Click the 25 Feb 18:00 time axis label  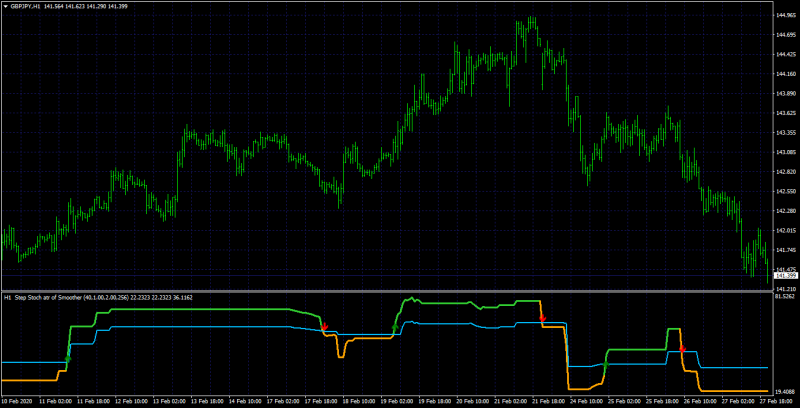(x=661, y=402)
